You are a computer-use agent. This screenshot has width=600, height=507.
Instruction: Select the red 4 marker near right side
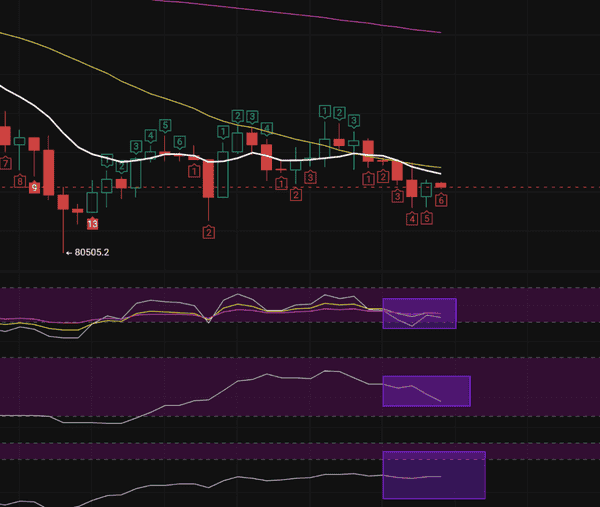point(411,218)
